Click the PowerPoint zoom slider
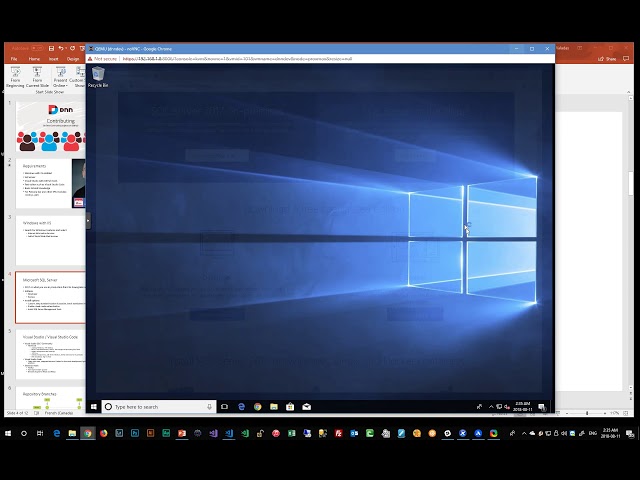This screenshot has height=480, width=640. (x=587, y=413)
